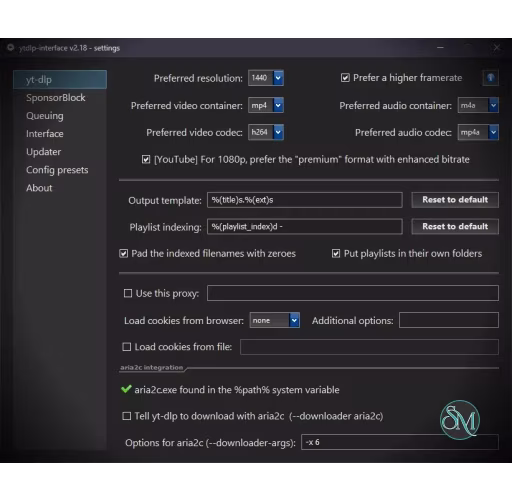Reset Playlist indexing to default

(455, 227)
